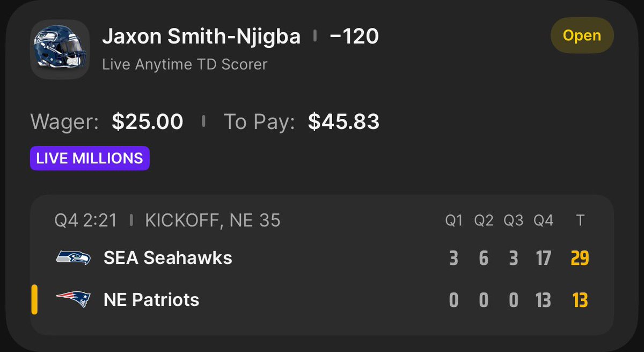
Task: Select the NE Patriots team row
Action: (x=322, y=300)
